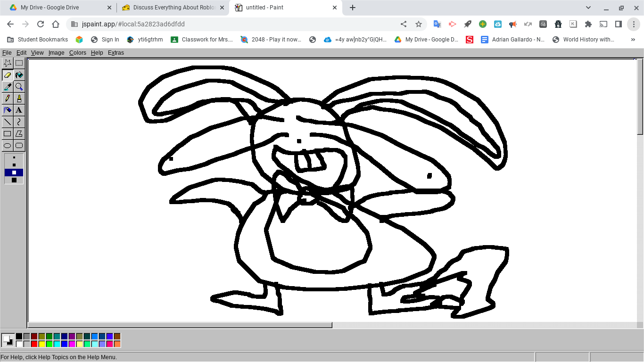Image resolution: width=644 pixels, height=362 pixels.
Task: Pick the black color swatch
Action: pos(19,337)
